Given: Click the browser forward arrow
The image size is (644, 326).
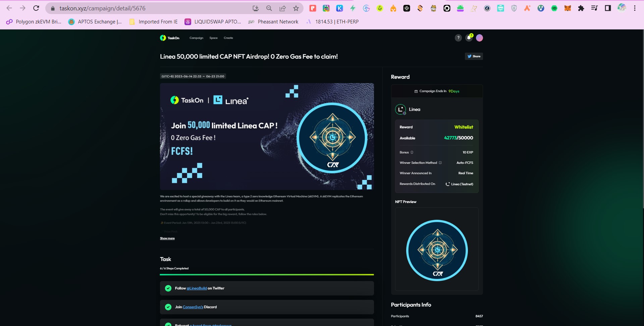Looking at the screenshot, I should coord(22,8).
